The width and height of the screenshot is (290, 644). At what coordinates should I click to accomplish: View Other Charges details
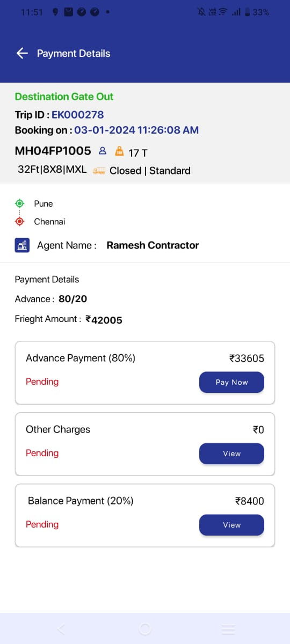(x=231, y=453)
